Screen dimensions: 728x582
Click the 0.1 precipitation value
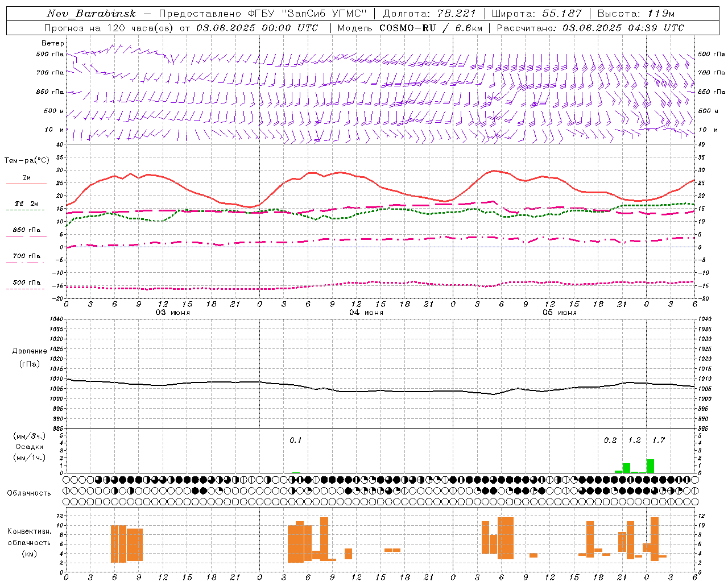click(x=296, y=440)
